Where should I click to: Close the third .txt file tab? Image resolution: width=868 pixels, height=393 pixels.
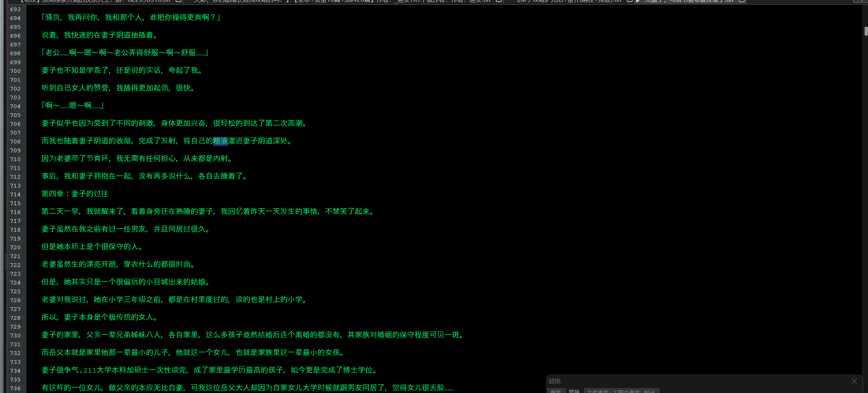[x=629, y=1]
